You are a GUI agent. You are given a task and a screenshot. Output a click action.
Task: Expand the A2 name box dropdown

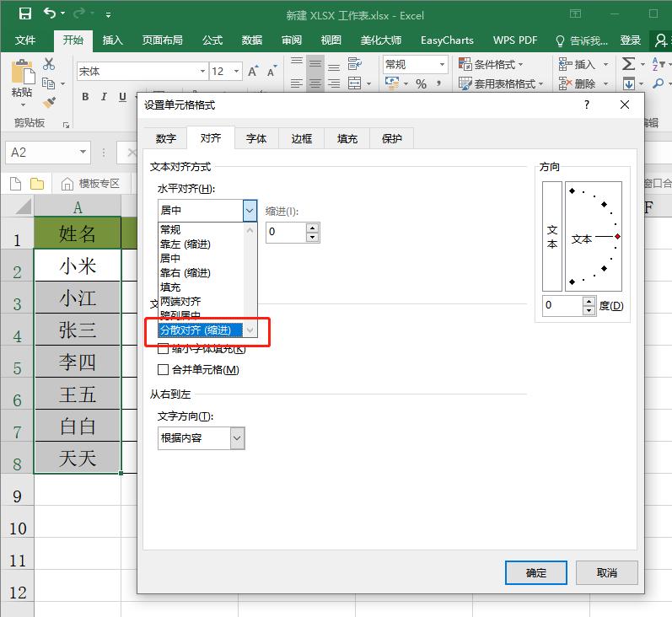coord(83,152)
